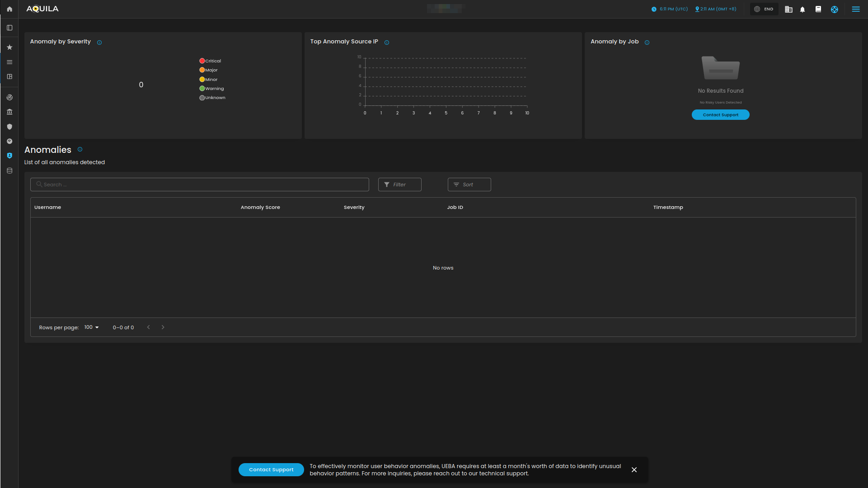Toggle Warning severity in chart legend
Viewport: 868px width, 488px height.
pyautogui.click(x=212, y=89)
